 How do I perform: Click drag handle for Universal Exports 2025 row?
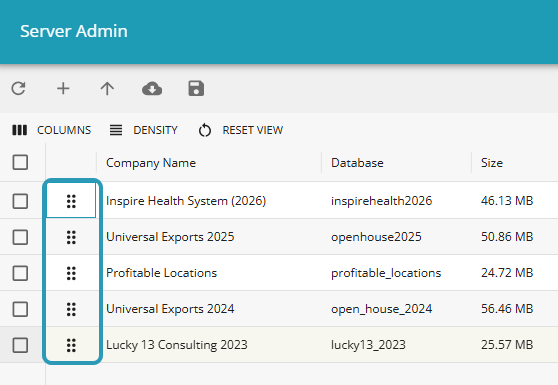click(x=71, y=237)
